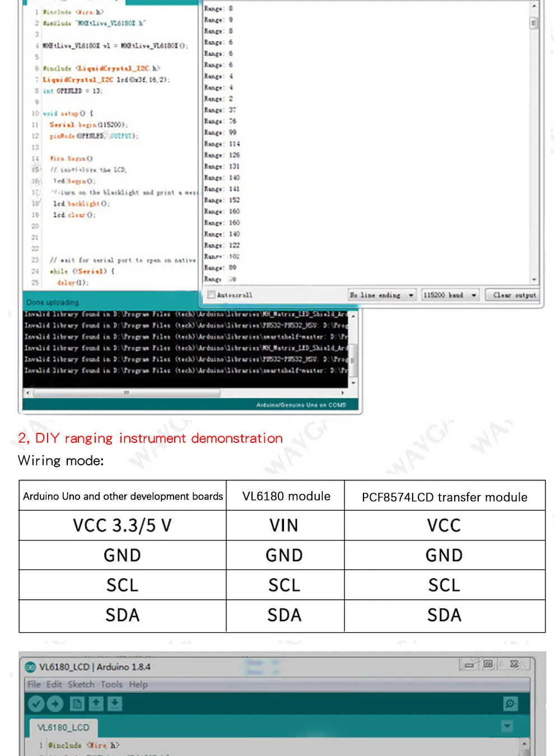Click the SDA cell in the PCF8574LCD column
The image size is (560, 756).
(x=445, y=615)
